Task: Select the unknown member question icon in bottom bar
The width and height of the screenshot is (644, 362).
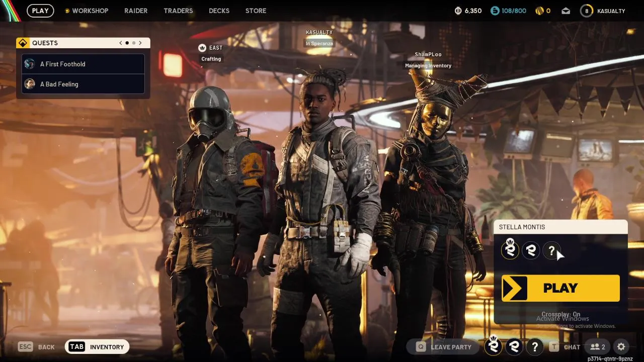Action: pyautogui.click(x=534, y=346)
